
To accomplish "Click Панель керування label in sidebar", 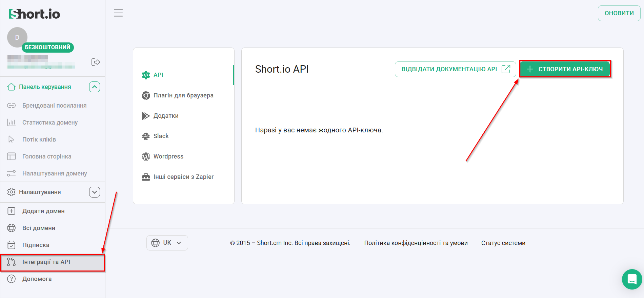I will click(45, 87).
